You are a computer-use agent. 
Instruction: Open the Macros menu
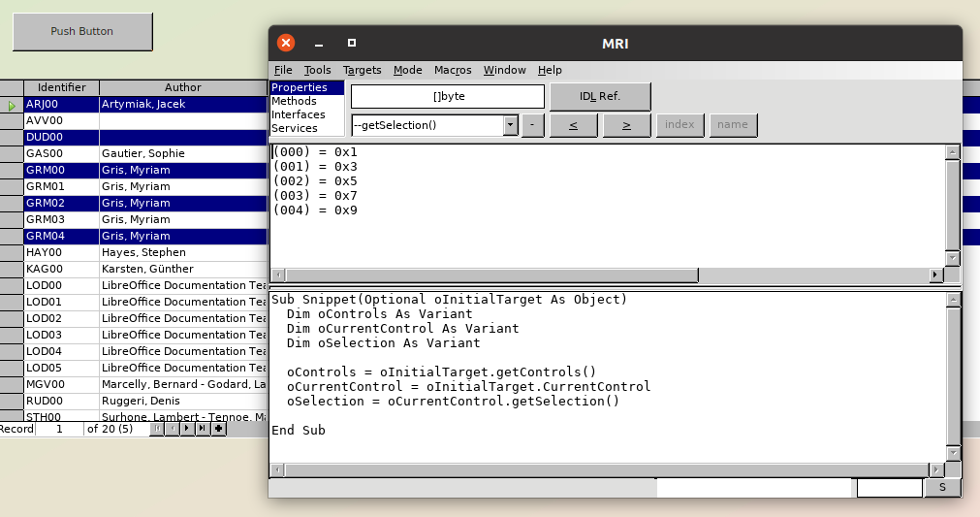pos(453,70)
